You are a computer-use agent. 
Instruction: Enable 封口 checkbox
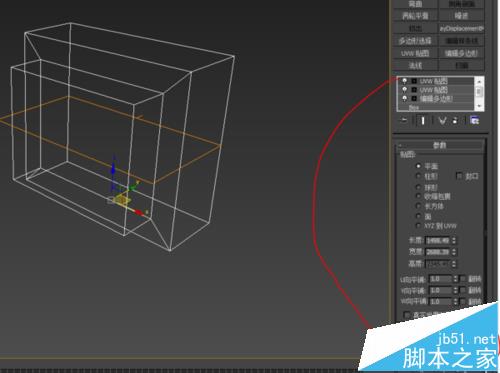coord(459,176)
